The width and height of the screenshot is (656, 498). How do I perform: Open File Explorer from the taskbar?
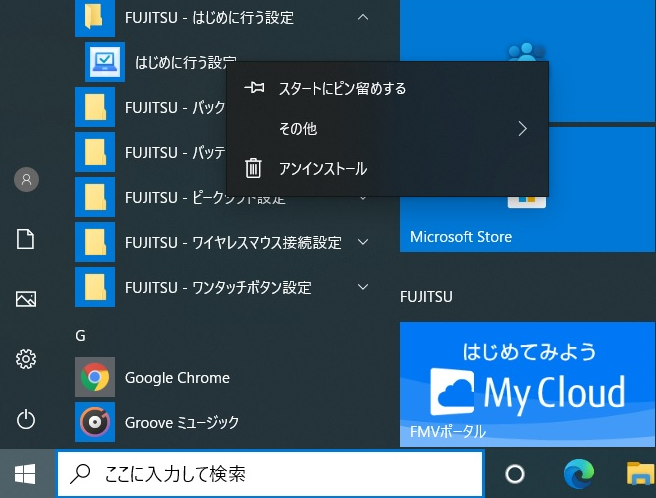(x=640, y=474)
